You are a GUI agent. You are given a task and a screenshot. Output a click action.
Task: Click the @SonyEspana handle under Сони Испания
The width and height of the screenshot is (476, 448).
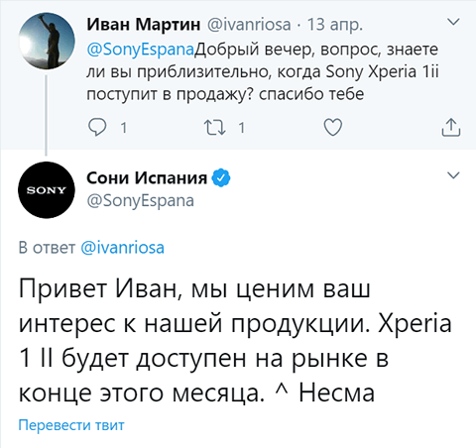tap(140, 201)
